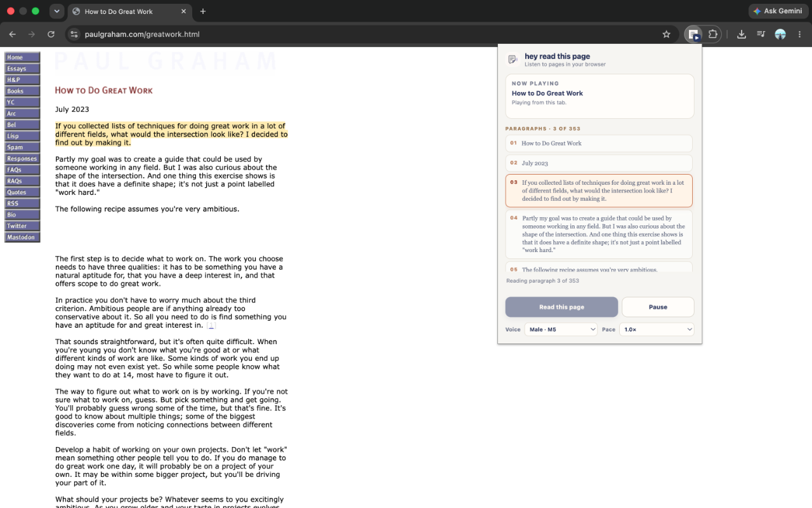812x508 pixels.
Task: Go forward to the next page
Action: [x=31, y=34]
